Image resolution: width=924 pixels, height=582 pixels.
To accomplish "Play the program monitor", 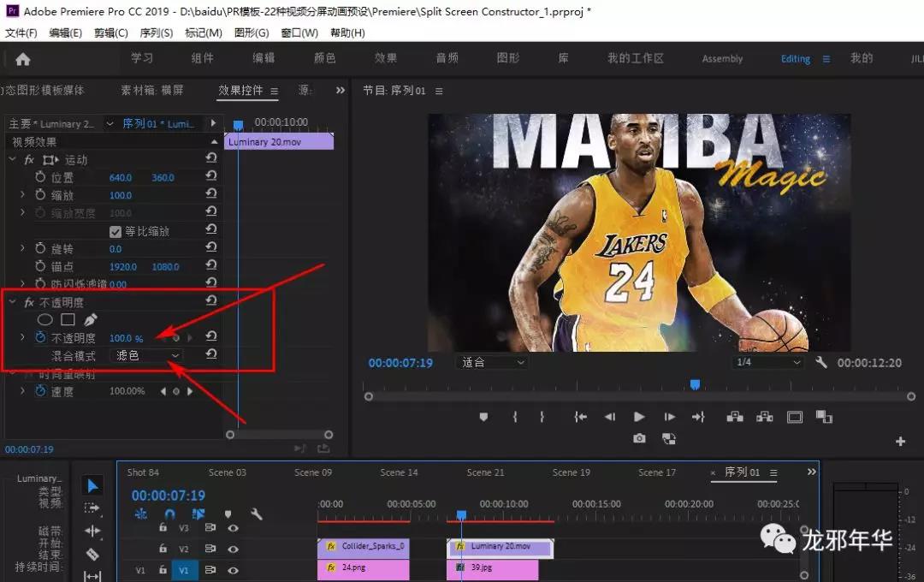I will pyautogui.click(x=639, y=417).
